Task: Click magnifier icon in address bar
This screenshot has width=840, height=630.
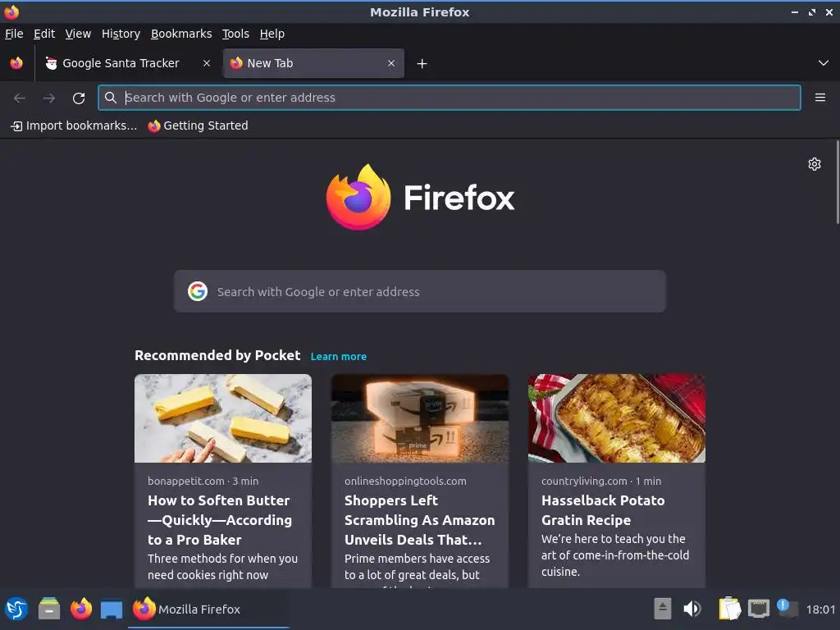Action: (111, 98)
